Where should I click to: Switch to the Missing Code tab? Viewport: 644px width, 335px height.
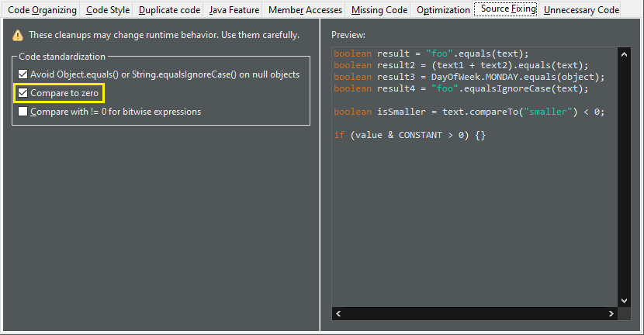pos(379,10)
